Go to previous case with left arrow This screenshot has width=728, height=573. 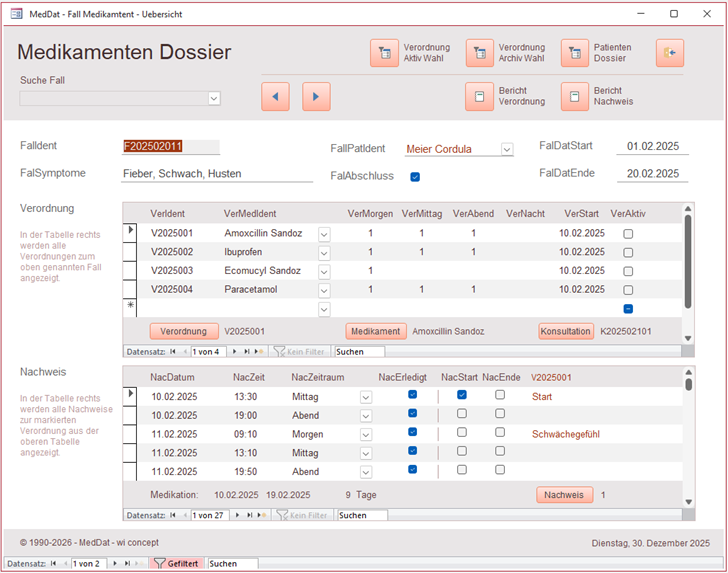pyautogui.click(x=275, y=96)
